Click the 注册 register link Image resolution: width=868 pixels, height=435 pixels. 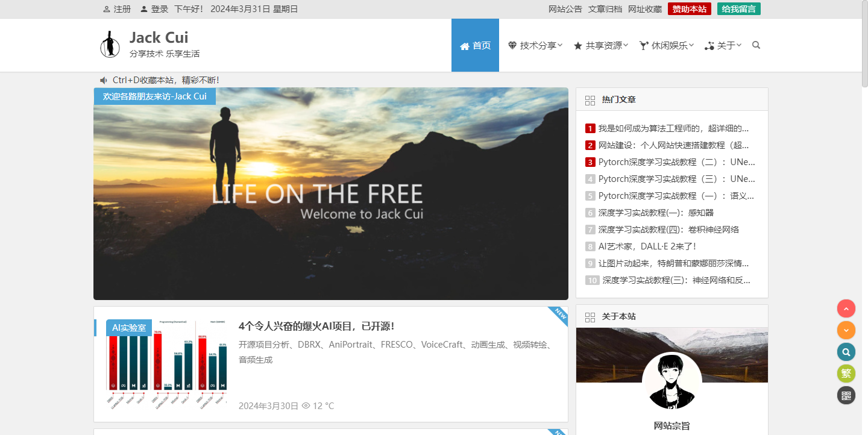click(x=122, y=9)
